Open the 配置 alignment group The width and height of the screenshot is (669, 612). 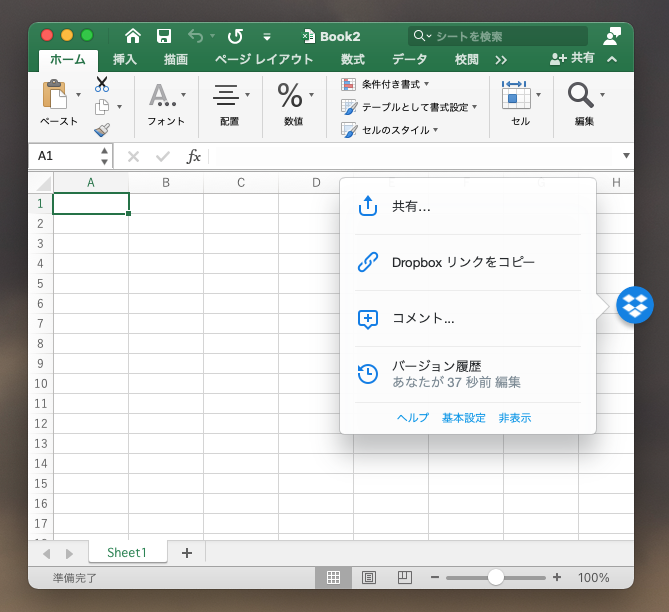(x=230, y=105)
